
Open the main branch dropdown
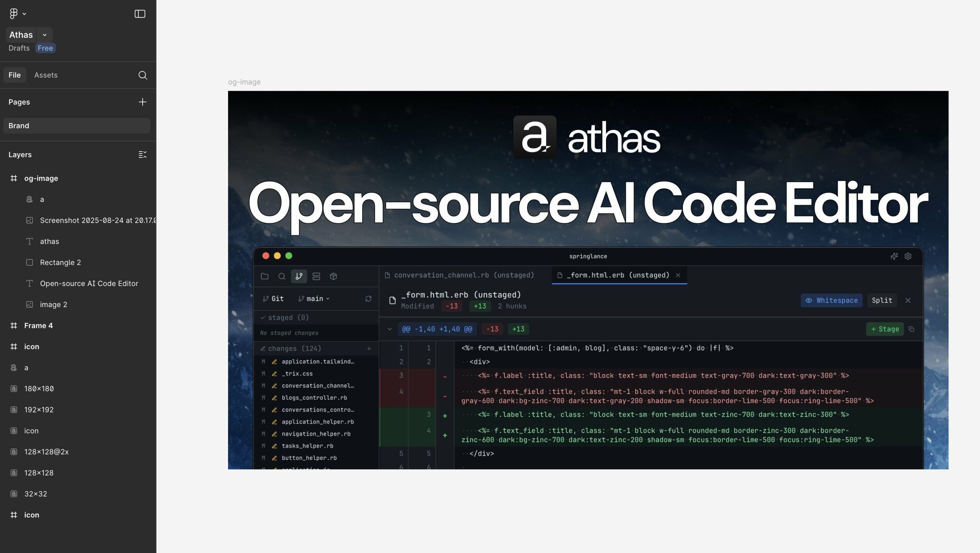tap(314, 298)
